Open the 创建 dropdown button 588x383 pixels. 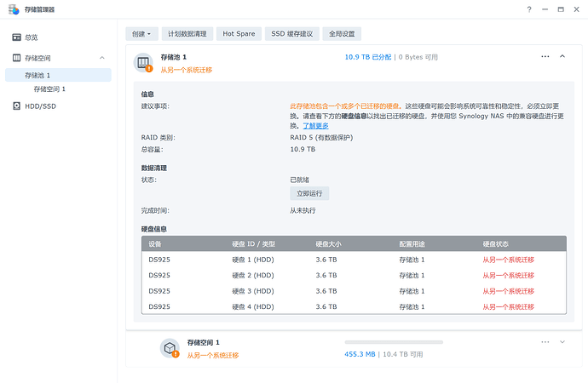[x=142, y=34]
